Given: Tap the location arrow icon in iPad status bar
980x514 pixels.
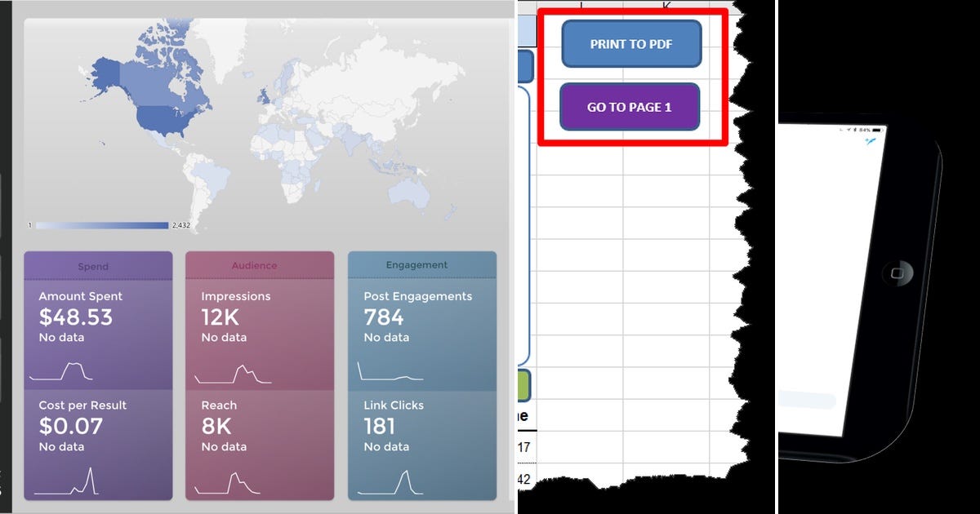Looking at the screenshot, I should tap(849, 130).
